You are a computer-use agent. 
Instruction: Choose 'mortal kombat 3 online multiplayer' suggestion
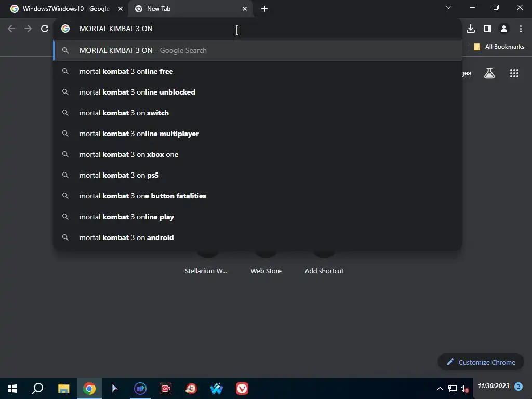tap(258, 134)
